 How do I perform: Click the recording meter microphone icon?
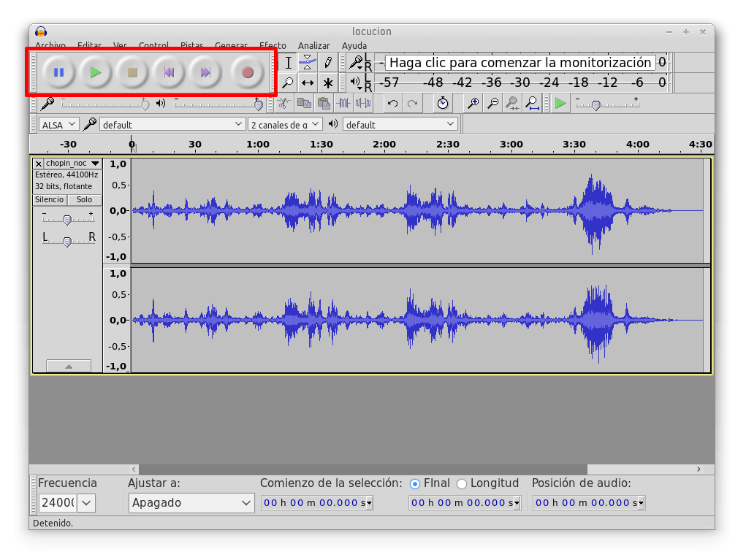[x=355, y=62]
